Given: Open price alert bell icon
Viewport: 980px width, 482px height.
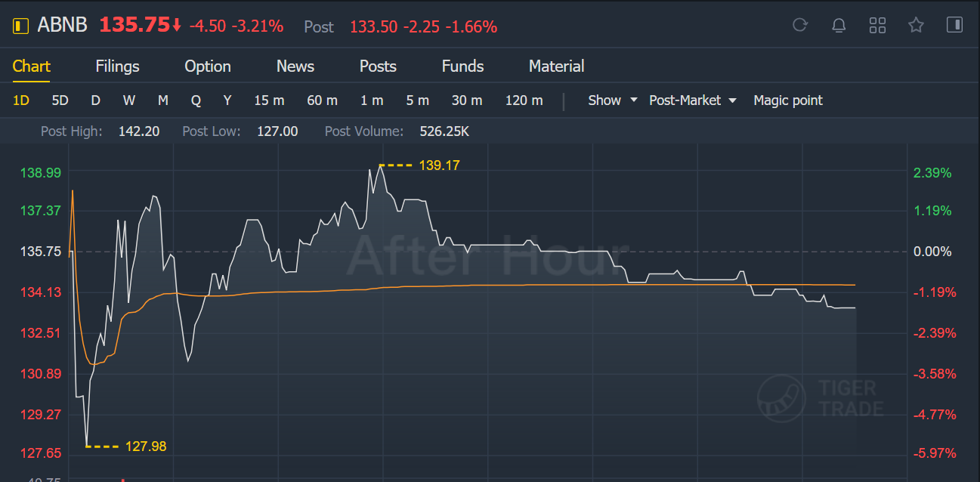Looking at the screenshot, I should [839, 25].
